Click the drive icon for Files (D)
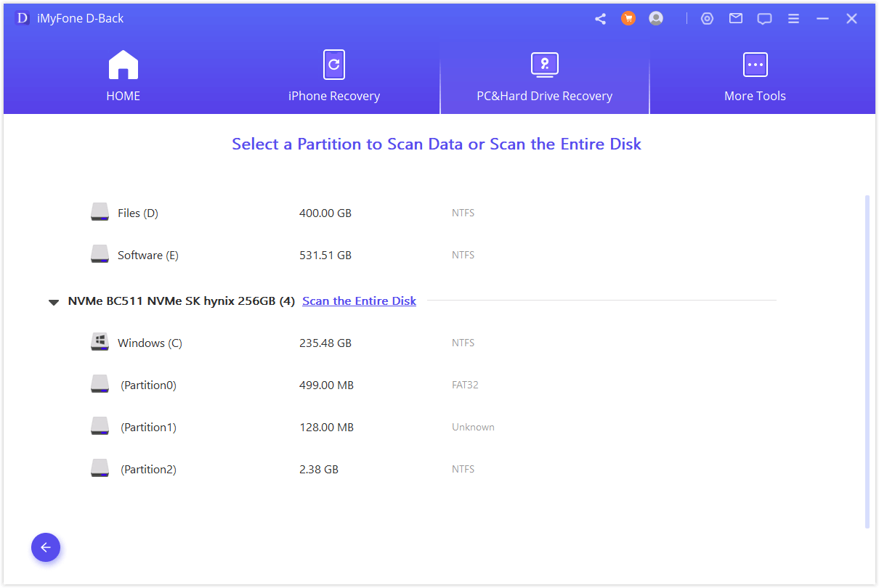Image resolution: width=879 pixels, height=588 pixels. (100, 212)
